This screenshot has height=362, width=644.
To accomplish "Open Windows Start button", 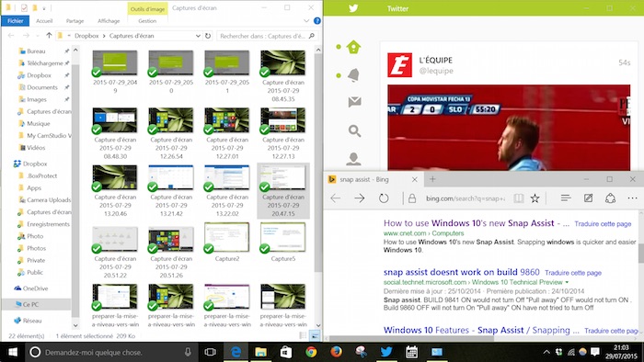I will click(13, 352).
